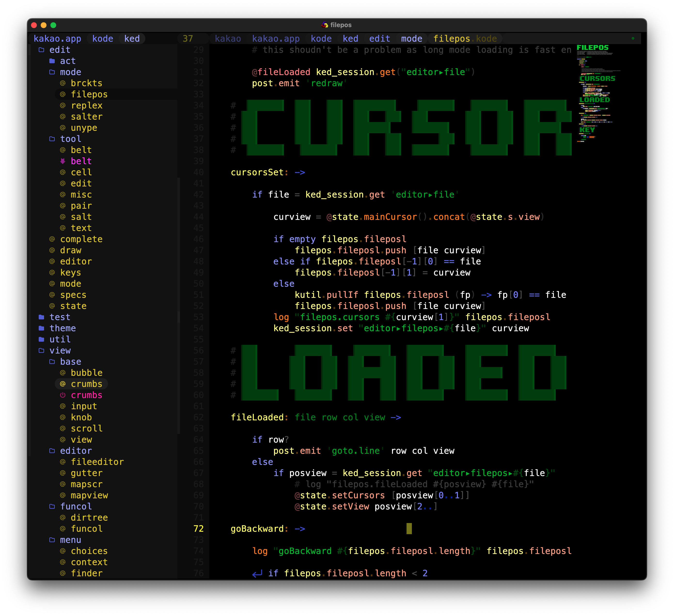Click the @ icon next to filepos file
Image resolution: width=674 pixels, height=616 pixels.
click(x=63, y=94)
